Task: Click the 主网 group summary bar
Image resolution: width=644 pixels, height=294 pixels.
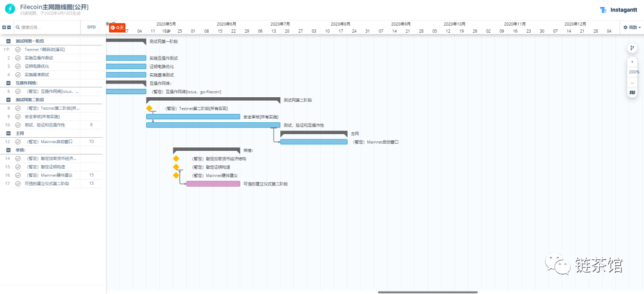Action: tap(314, 133)
